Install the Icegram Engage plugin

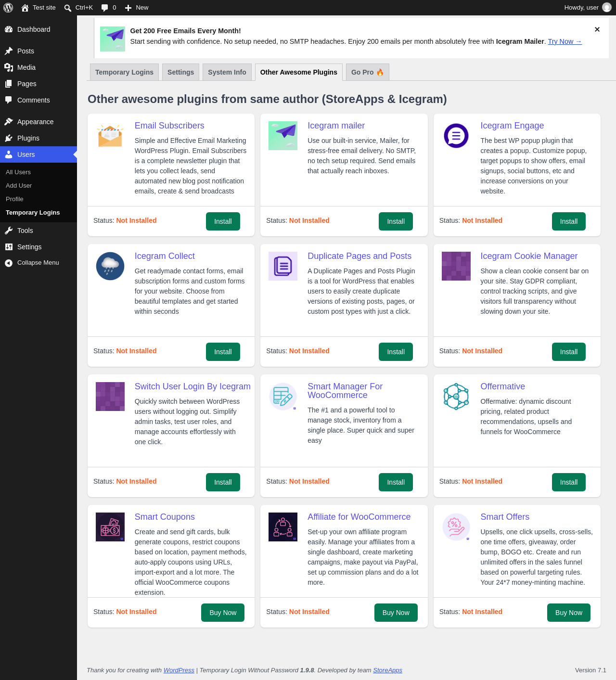tap(569, 221)
